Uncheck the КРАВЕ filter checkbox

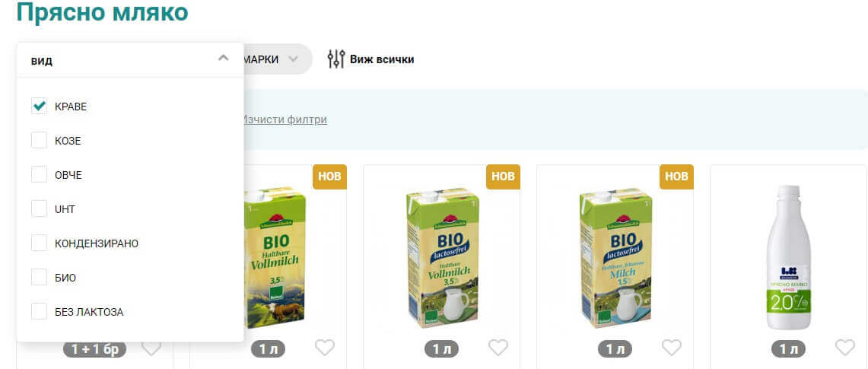40,107
